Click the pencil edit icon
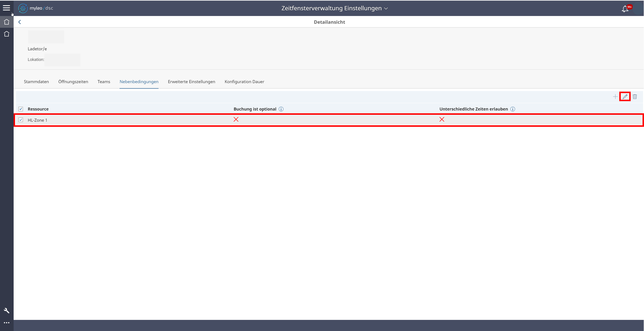This screenshot has height=331, width=644. click(625, 97)
